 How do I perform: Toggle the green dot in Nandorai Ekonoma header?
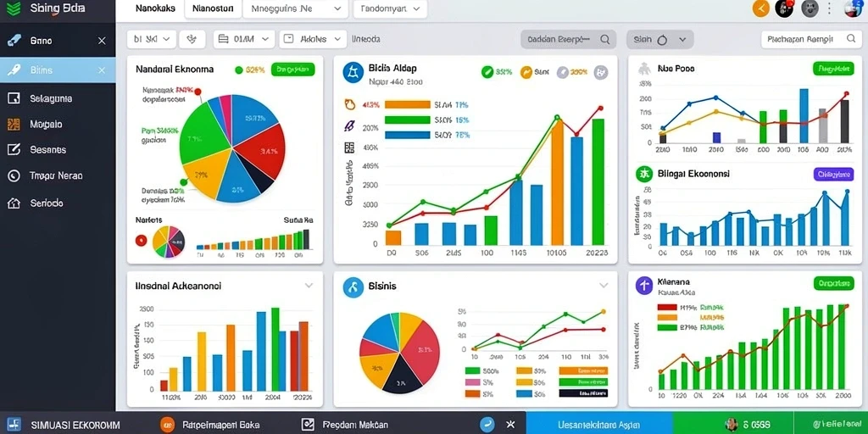[x=239, y=70]
